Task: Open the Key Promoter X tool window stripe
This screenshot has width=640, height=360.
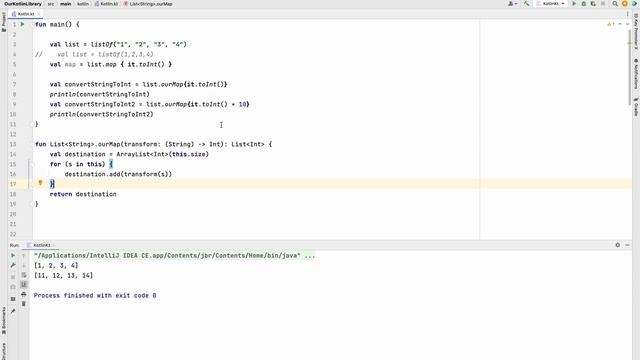Action: [x=636, y=32]
